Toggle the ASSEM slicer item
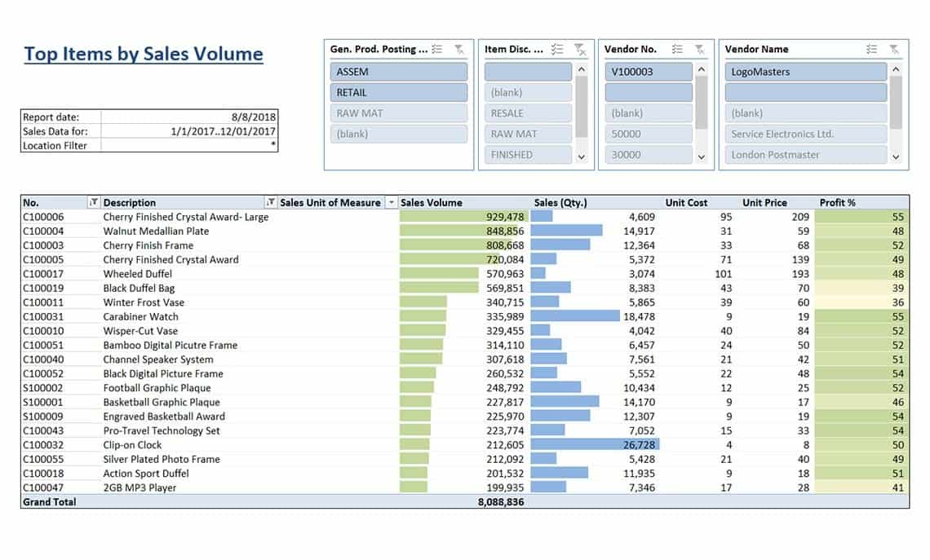Screen dimensions: 930x560 [x=399, y=72]
